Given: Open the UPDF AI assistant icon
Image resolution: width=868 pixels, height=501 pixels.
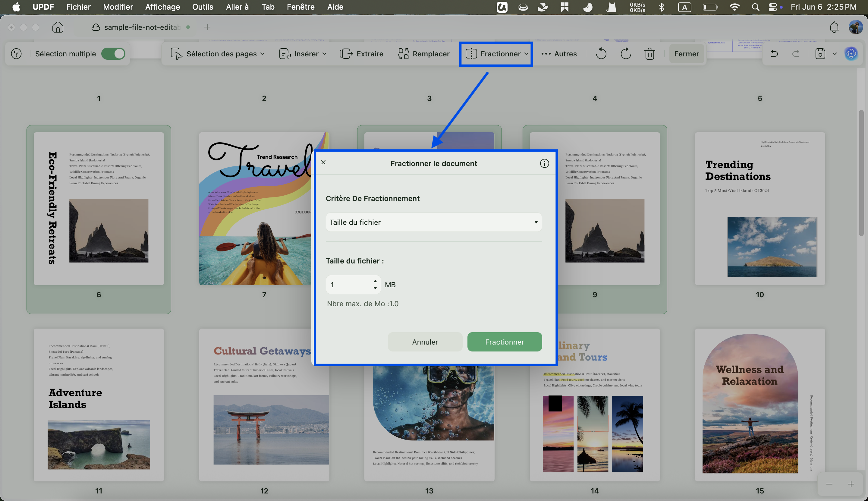Looking at the screenshot, I should tap(851, 54).
